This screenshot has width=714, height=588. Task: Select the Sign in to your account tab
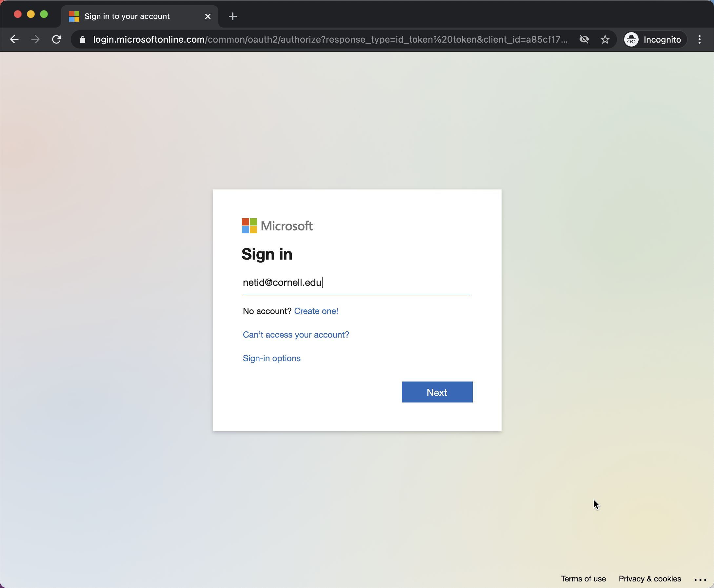pos(140,16)
